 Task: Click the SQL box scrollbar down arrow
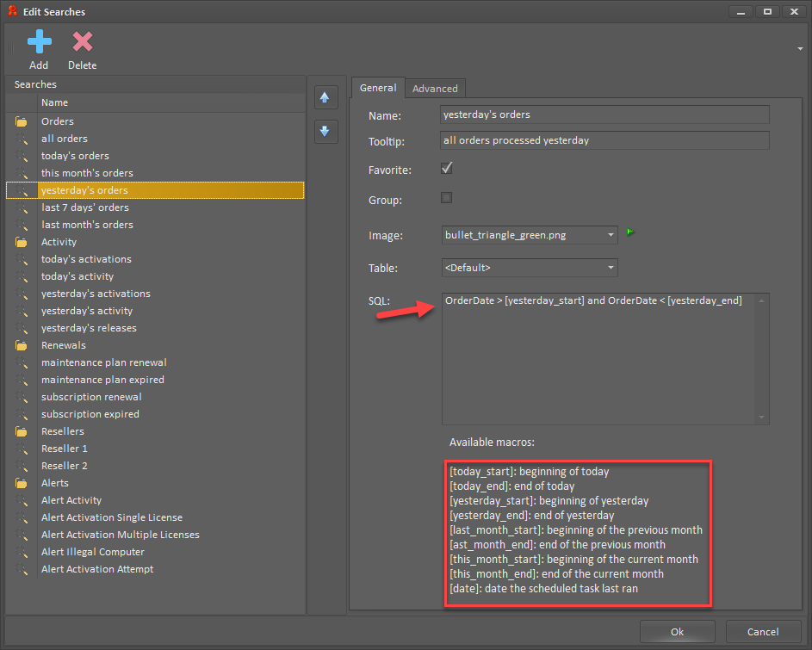[x=761, y=418]
